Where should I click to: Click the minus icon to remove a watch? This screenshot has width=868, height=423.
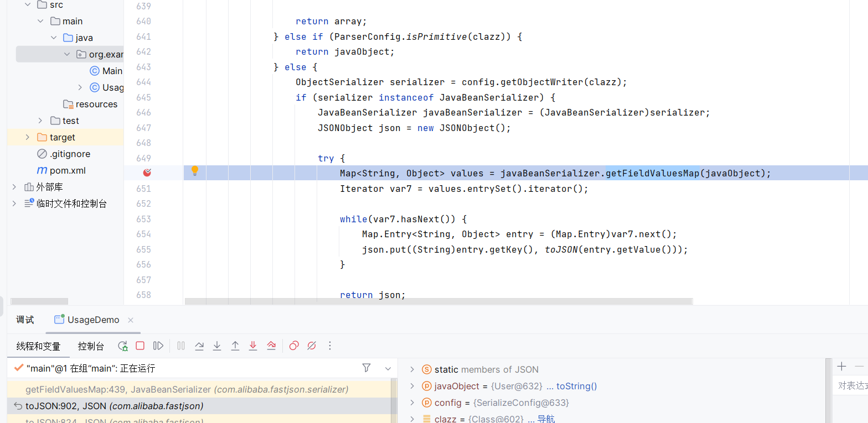pyautogui.click(x=859, y=367)
